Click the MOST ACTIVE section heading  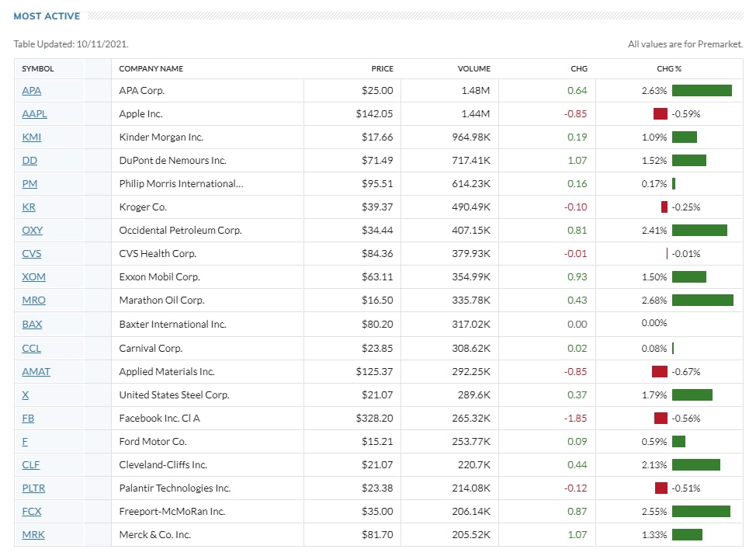point(47,16)
